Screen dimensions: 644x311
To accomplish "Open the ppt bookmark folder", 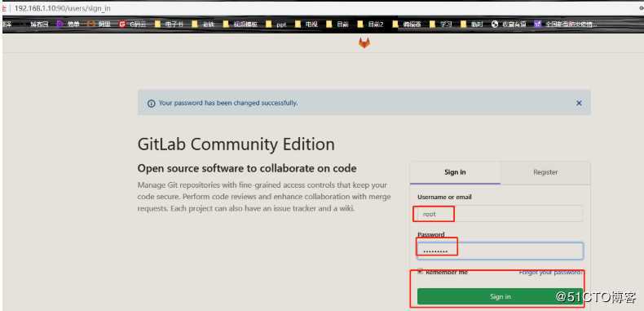I will pyautogui.click(x=276, y=24).
